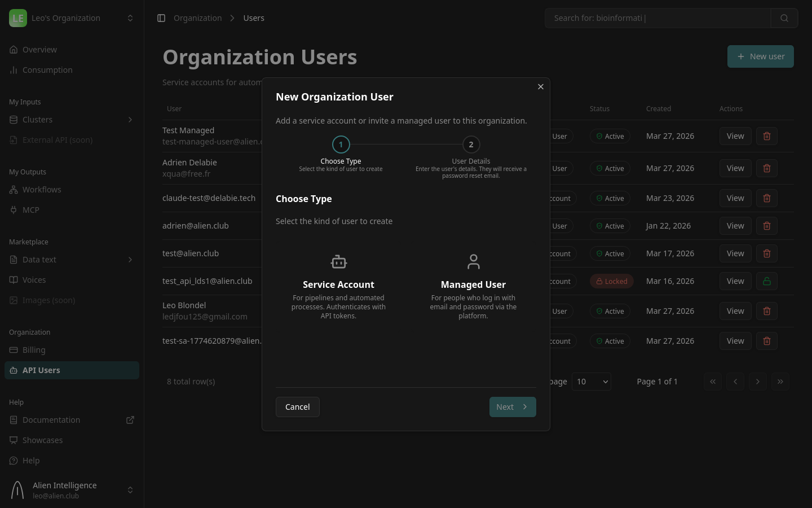Unlock test_api_lds1@alien.club with green lock icon
The image size is (812, 508).
766,281
